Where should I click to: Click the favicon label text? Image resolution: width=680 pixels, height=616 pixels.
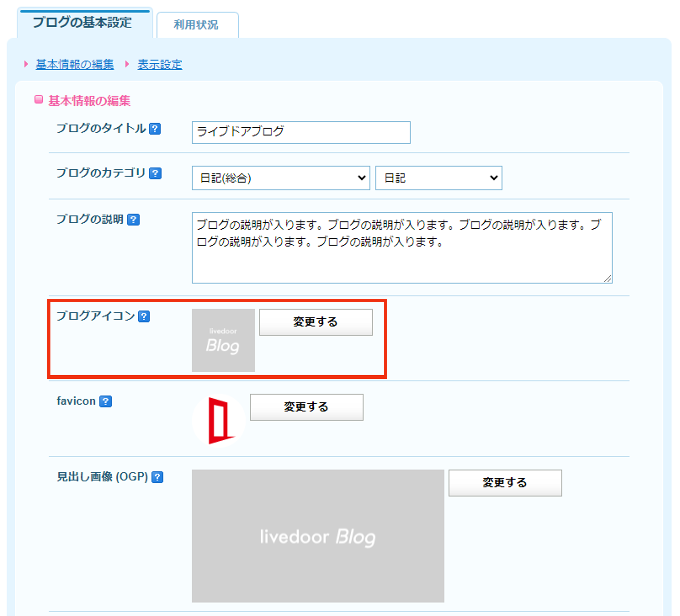[x=76, y=401]
